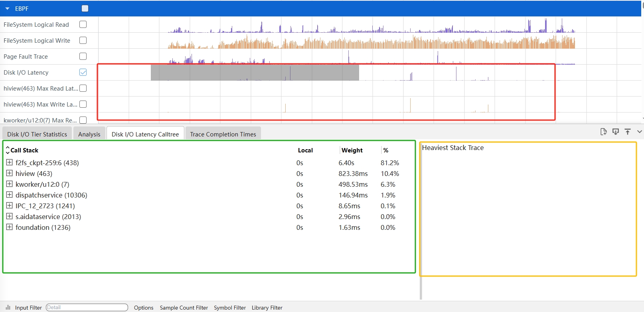The image size is (644, 312).
Task: Switch to the Disk I/O Tier Statistics tab
Action: (37, 134)
